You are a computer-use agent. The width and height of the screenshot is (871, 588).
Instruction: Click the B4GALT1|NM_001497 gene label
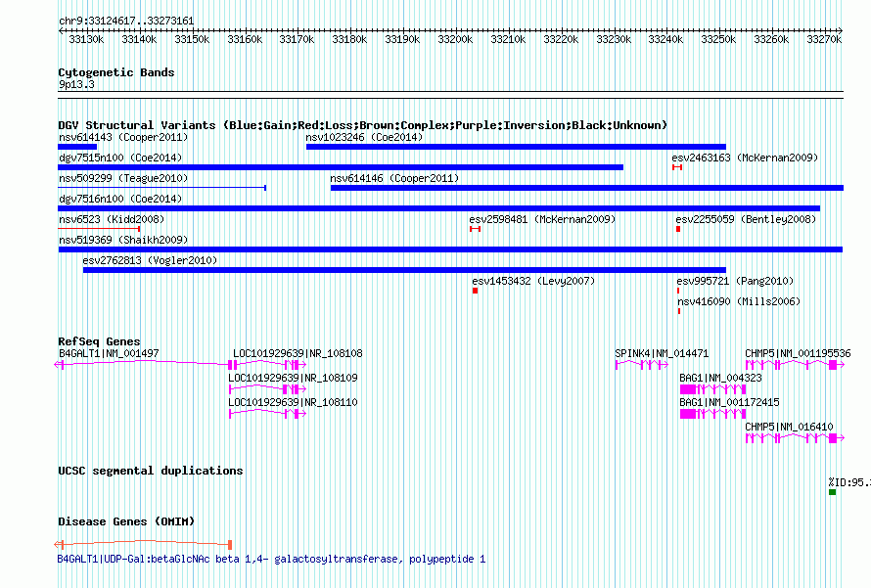click(x=109, y=353)
